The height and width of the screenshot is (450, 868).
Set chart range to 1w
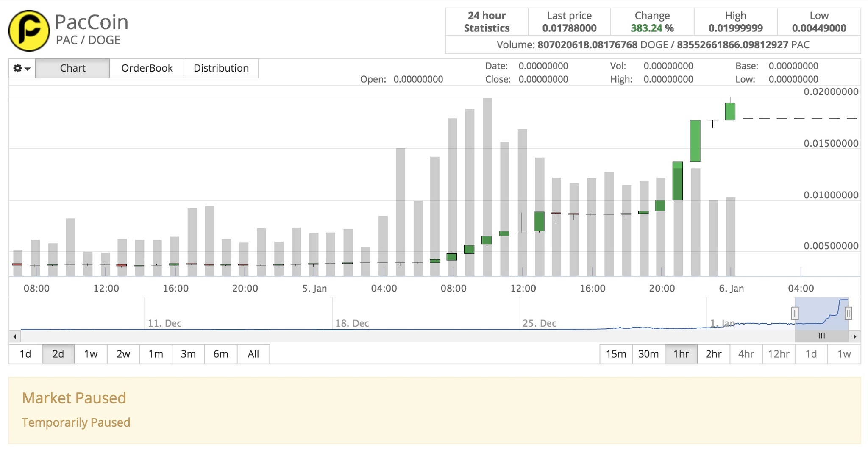(x=91, y=354)
